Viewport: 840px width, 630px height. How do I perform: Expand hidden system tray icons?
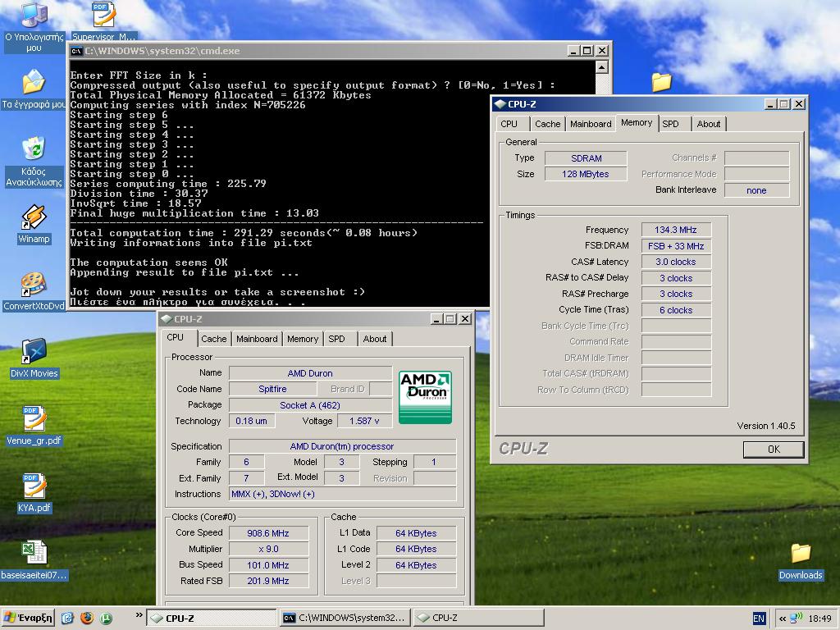782,619
